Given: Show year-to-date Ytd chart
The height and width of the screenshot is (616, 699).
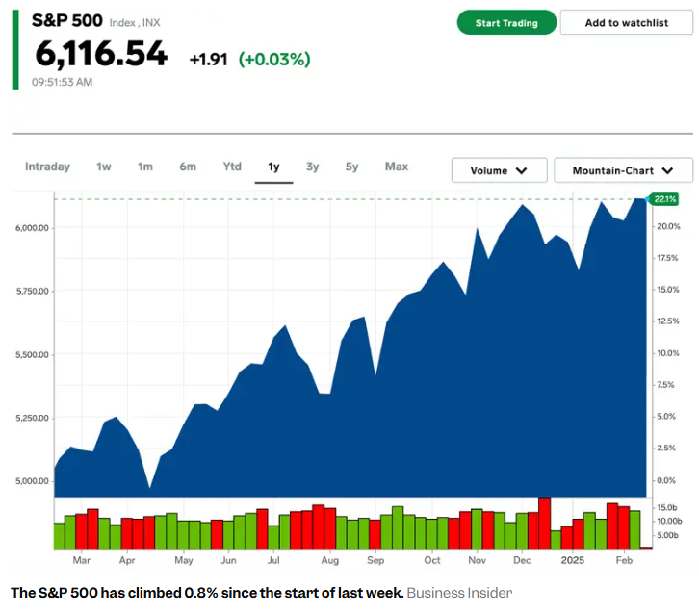Looking at the screenshot, I should [232, 167].
